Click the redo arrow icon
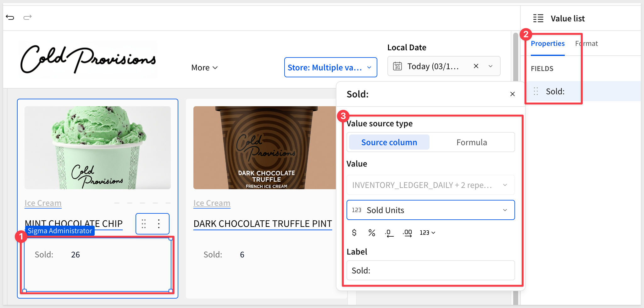Viewport: 644px width, 308px height. (x=28, y=17)
